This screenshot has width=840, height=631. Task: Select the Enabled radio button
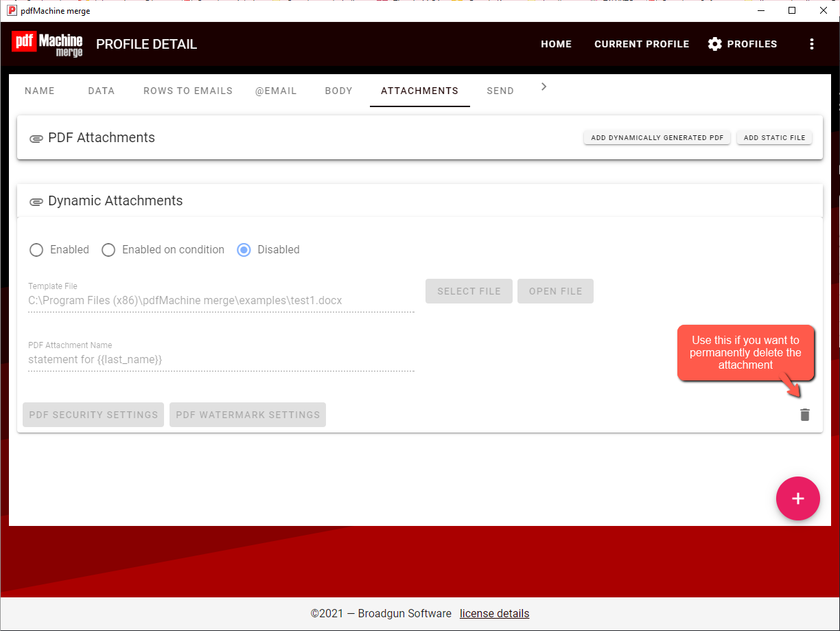pyautogui.click(x=36, y=250)
